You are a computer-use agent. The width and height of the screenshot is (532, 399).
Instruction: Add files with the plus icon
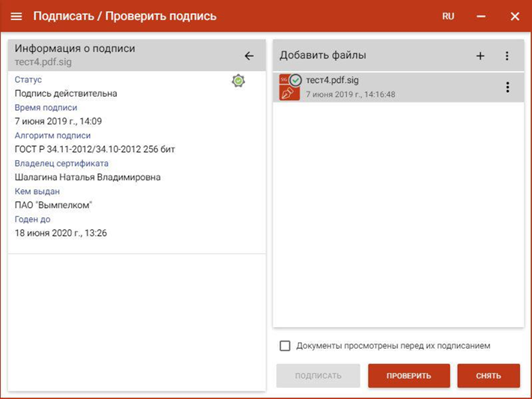pos(480,56)
